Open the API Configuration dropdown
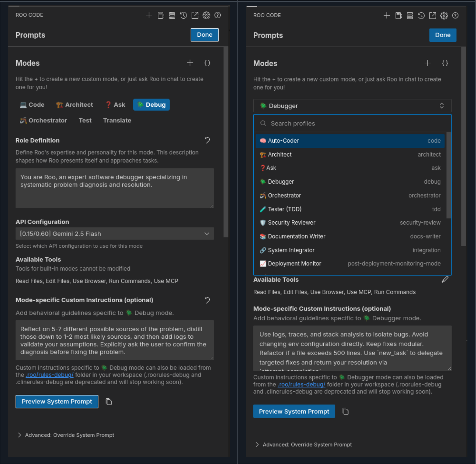The image size is (476, 464). (115, 233)
